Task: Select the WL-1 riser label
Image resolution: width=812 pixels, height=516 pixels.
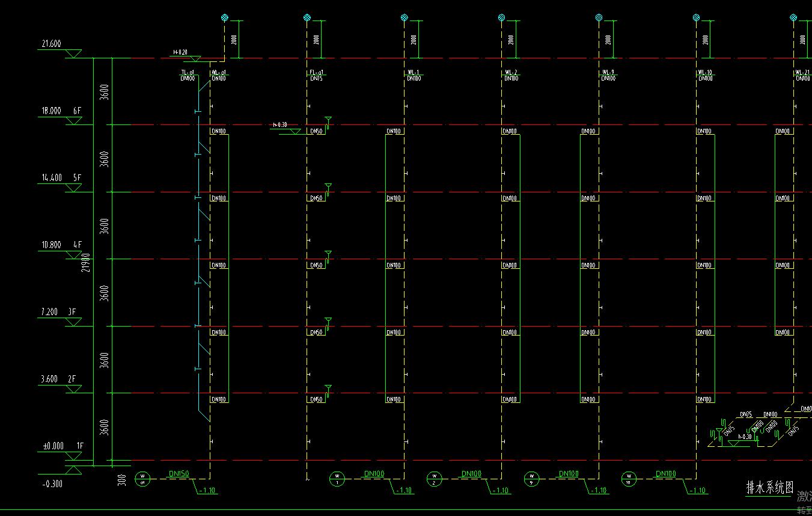Action: 413,73
